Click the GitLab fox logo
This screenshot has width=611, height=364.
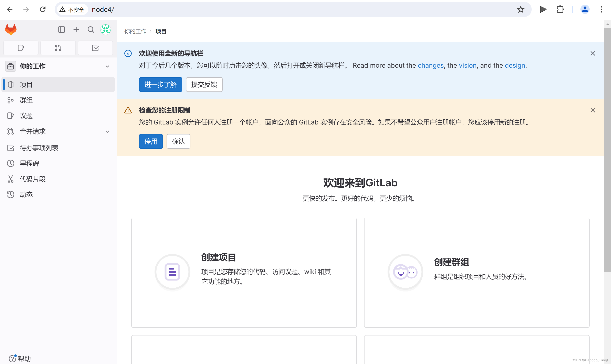11,30
